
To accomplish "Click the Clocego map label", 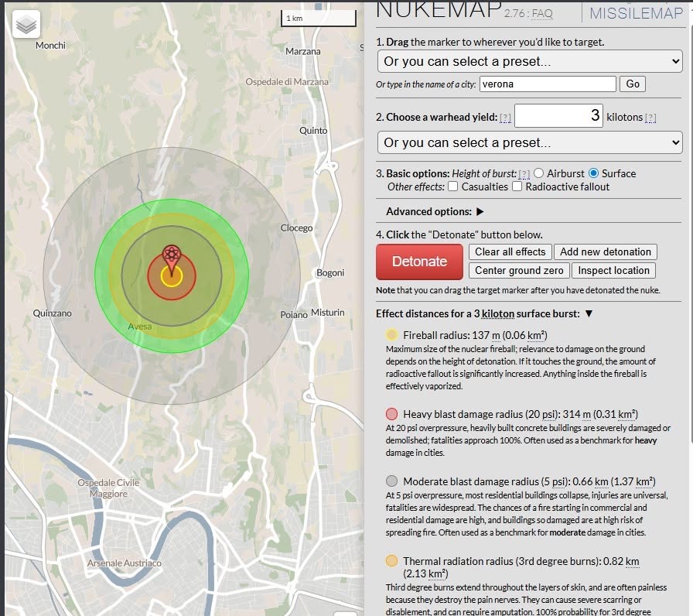I will (x=296, y=228).
